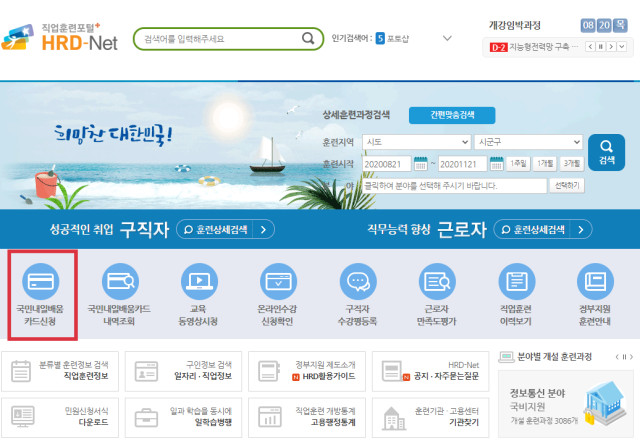Expand the 개강임박과정 list
Screen dimensions: 640x444
(x=622, y=47)
